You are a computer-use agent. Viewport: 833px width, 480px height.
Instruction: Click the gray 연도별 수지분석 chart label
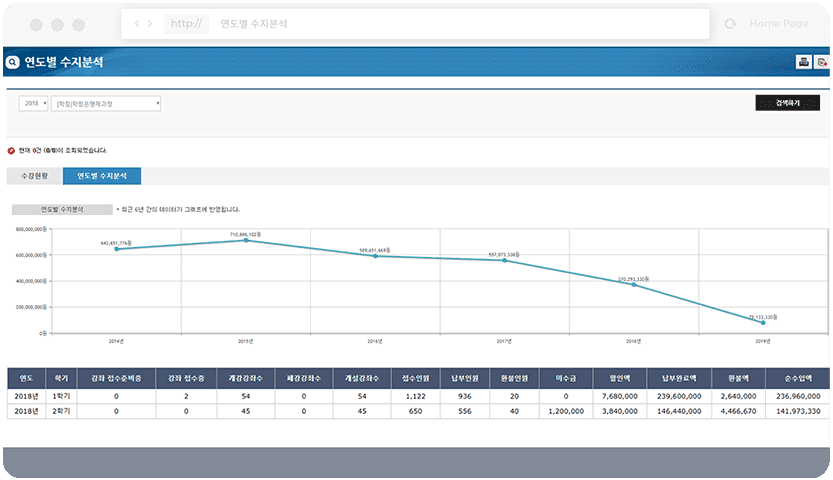[62, 210]
